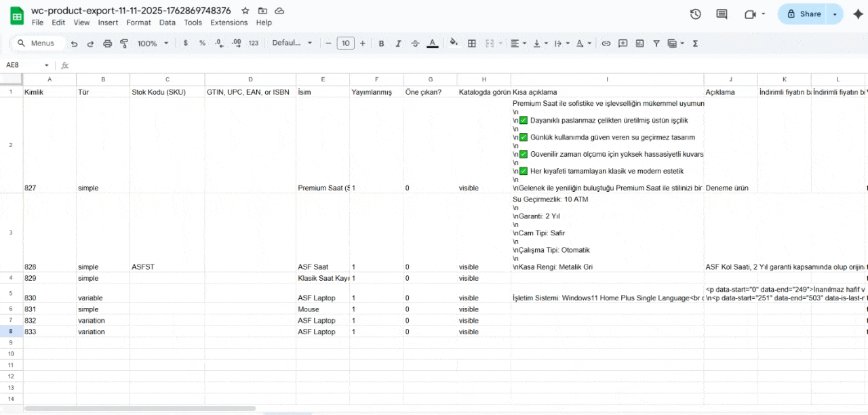Toggle bold formatting
The width and height of the screenshot is (868, 415).
click(x=381, y=43)
